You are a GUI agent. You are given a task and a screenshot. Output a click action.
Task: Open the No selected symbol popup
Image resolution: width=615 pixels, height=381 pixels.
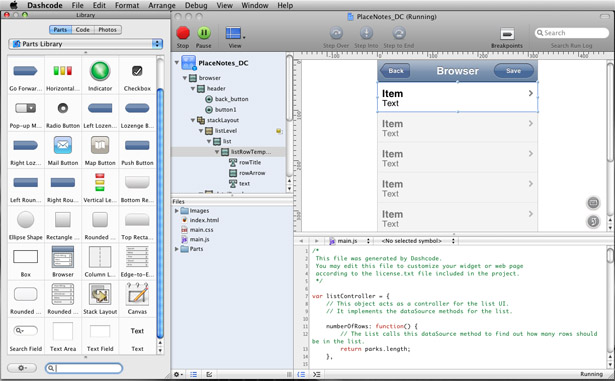click(417, 241)
